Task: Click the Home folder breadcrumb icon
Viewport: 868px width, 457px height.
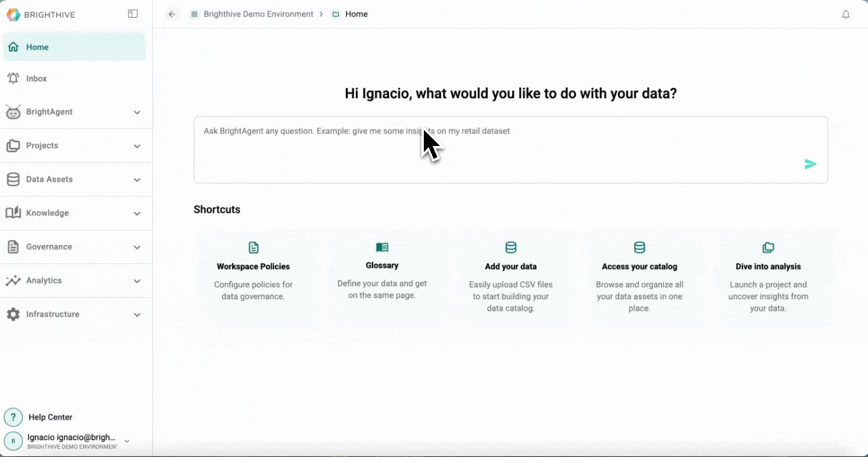Action: 336,14
